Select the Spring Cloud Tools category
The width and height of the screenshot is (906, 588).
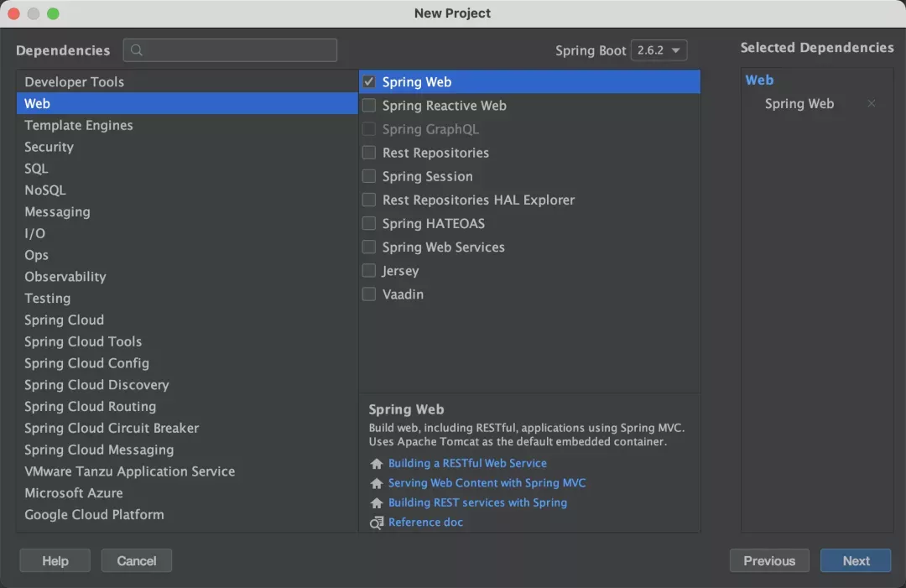(187, 341)
